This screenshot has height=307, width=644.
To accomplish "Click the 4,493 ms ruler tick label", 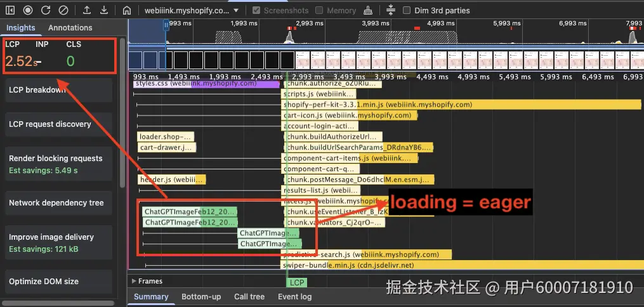I will (x=433, y=77).
